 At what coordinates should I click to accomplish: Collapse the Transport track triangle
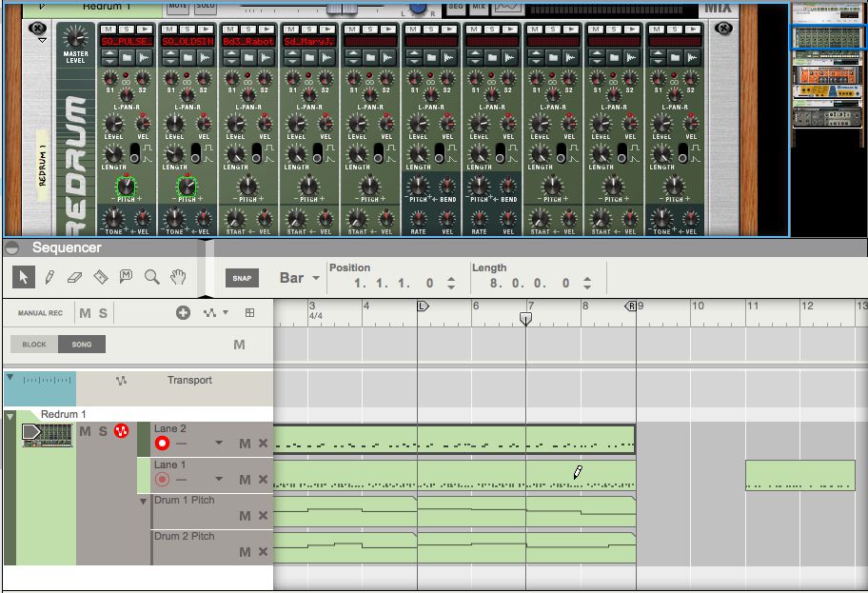coord(10,377)
